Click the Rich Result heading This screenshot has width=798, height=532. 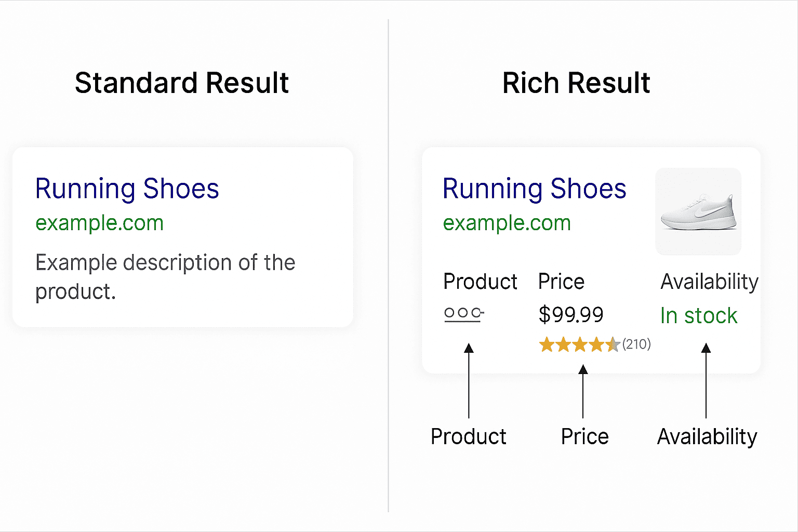[576, 83]
